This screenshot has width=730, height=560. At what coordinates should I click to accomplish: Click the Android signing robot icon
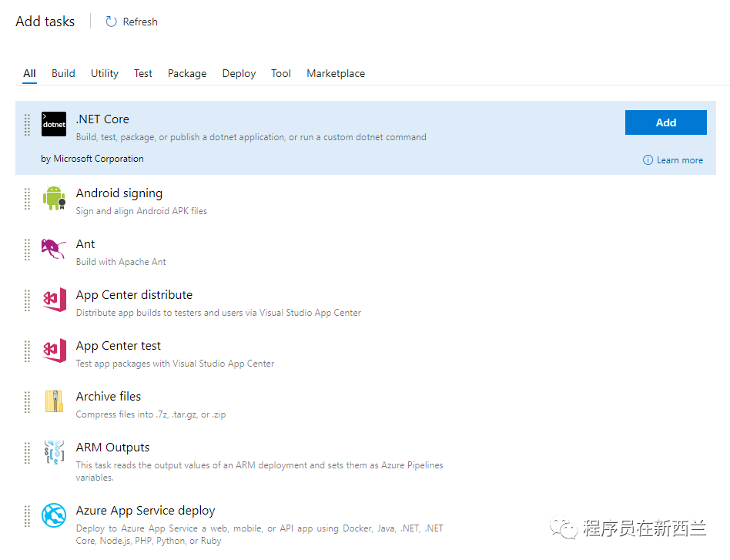click(54, 199)
